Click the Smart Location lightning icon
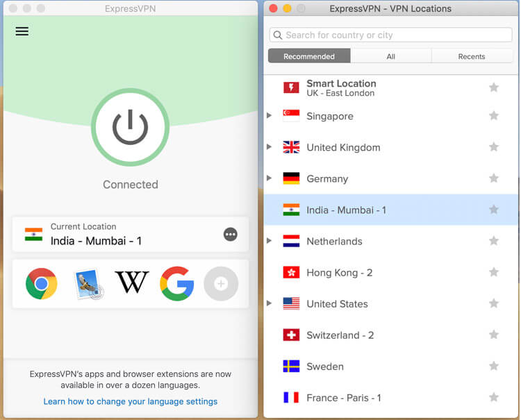521x420 pixels. (291, 87)
